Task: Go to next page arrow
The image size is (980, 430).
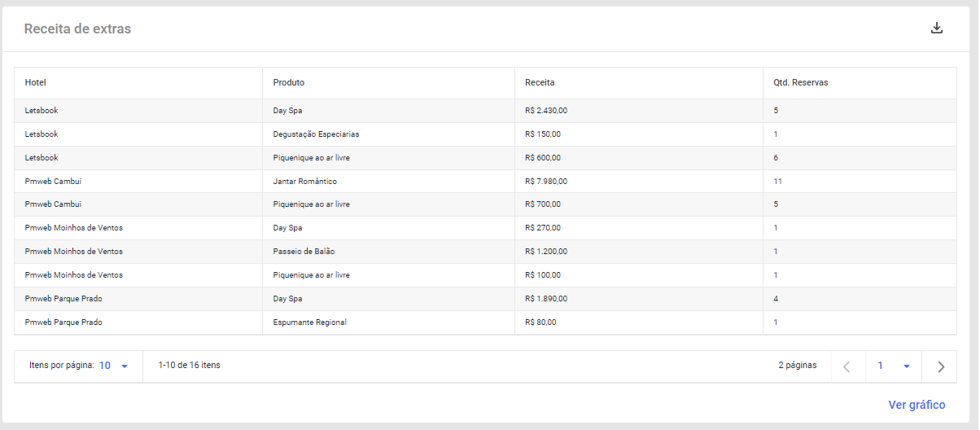Action: click(x=941, y=366)
